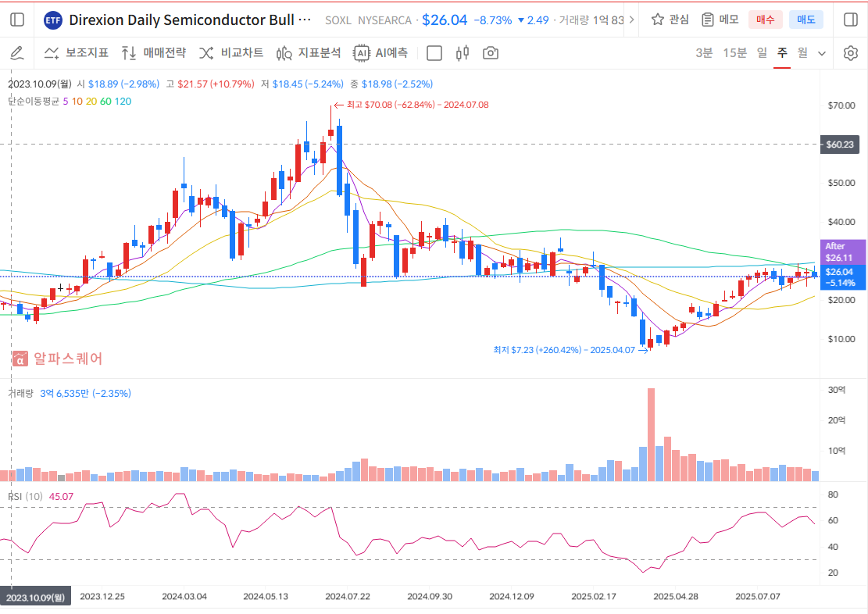Screen dimensions: 868x614
Task: Open 보조지표 indicators menu
Action: pos(77,53)
